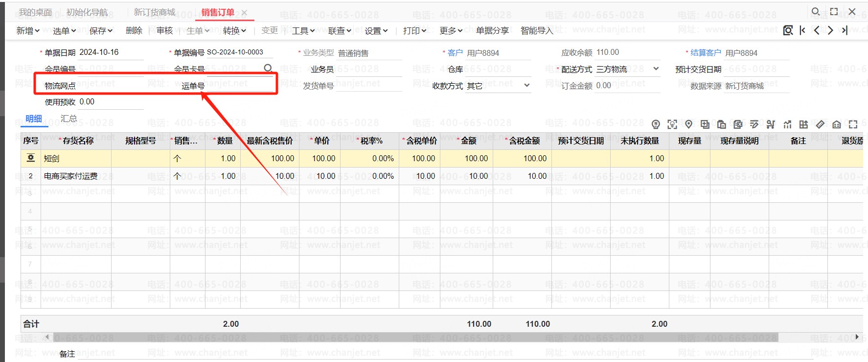Select the 销售订单 tab
The width and height of the screenshot is (868, 362).
[218, 12]
